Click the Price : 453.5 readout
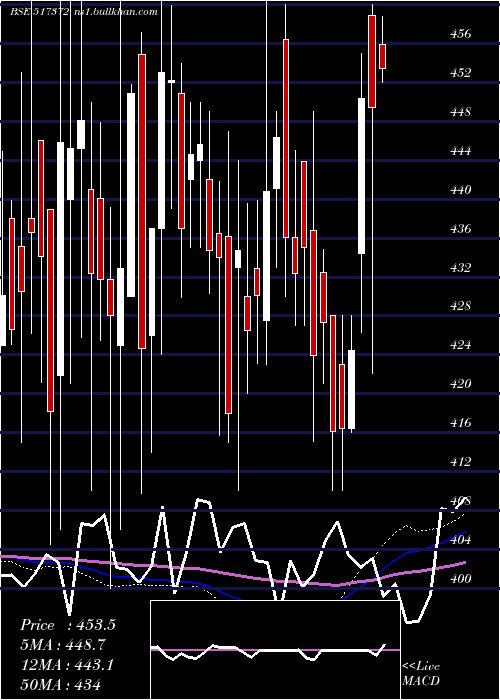 [x=68, y=625]
